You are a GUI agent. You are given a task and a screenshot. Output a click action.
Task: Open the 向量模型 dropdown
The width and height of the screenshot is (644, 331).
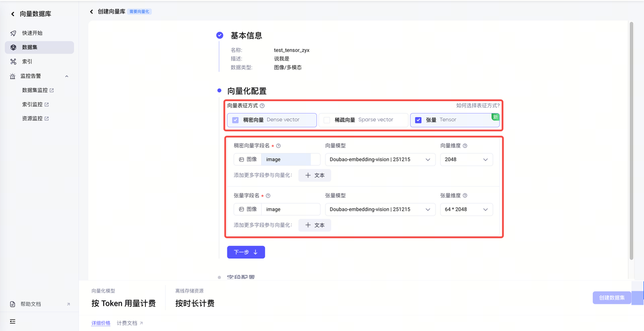point(380,159)
